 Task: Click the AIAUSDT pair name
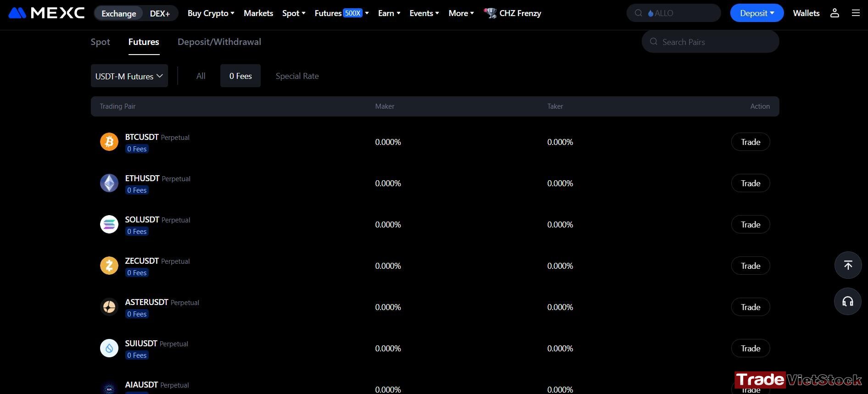tap(141, 384)
